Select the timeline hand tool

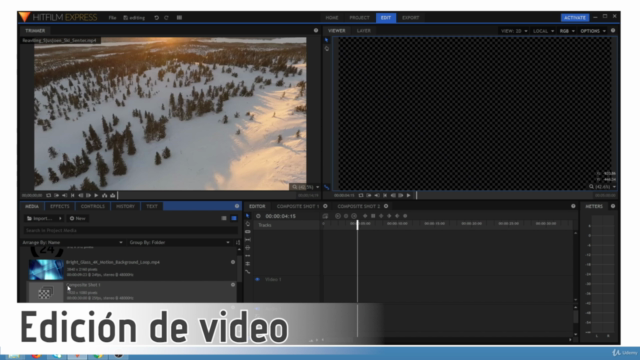coord(248,224)
